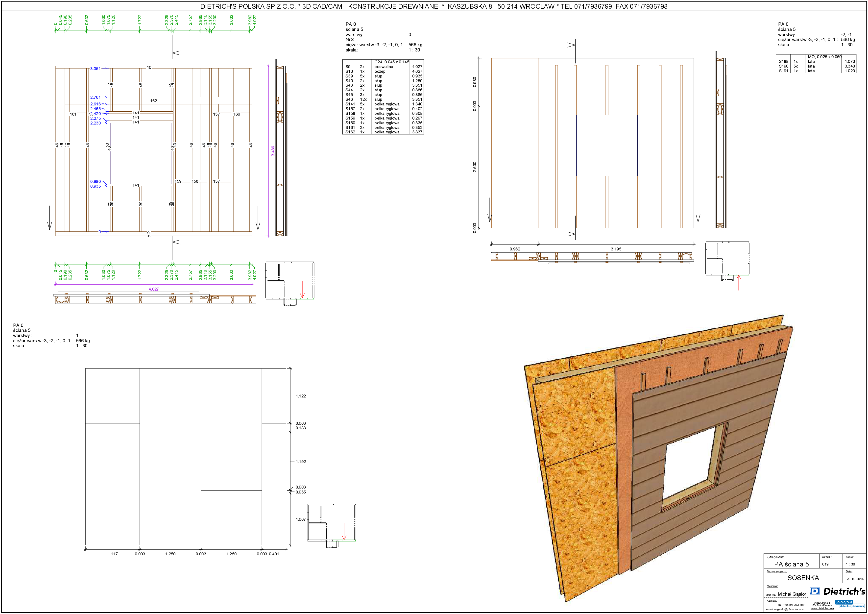Click the blue window rectangle in the cladding elevation

coord(606,146)
